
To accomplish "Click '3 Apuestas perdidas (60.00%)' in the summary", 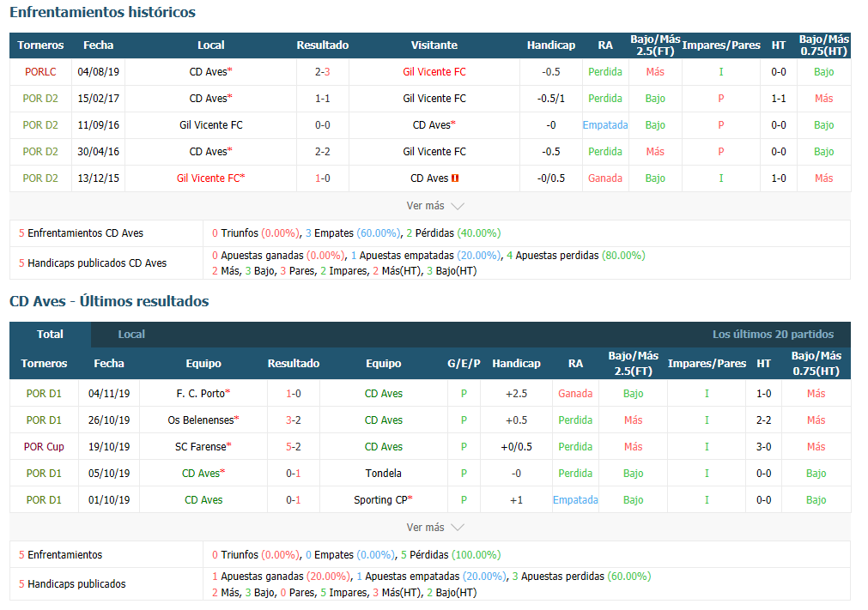I will pyautogui.click(x=581, y=577).
